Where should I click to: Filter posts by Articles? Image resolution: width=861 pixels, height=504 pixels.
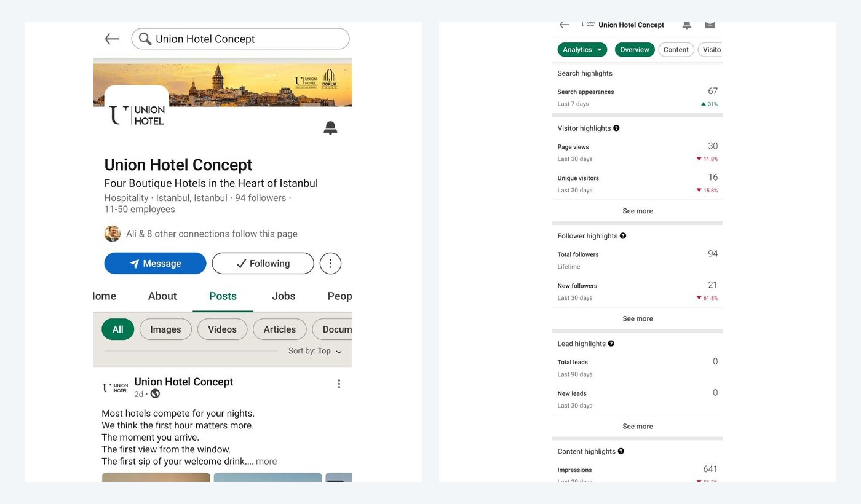click(279, 329)
